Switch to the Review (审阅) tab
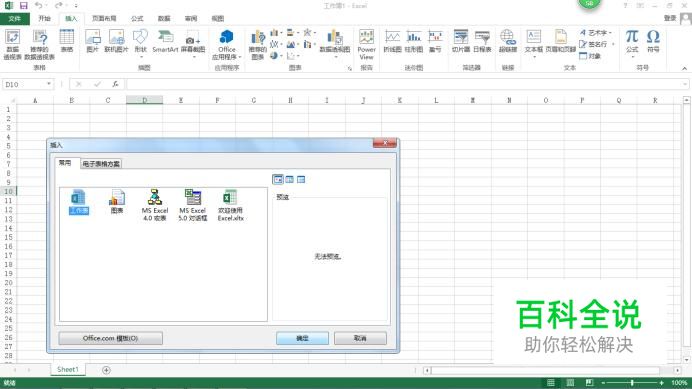 coord(191,19)
